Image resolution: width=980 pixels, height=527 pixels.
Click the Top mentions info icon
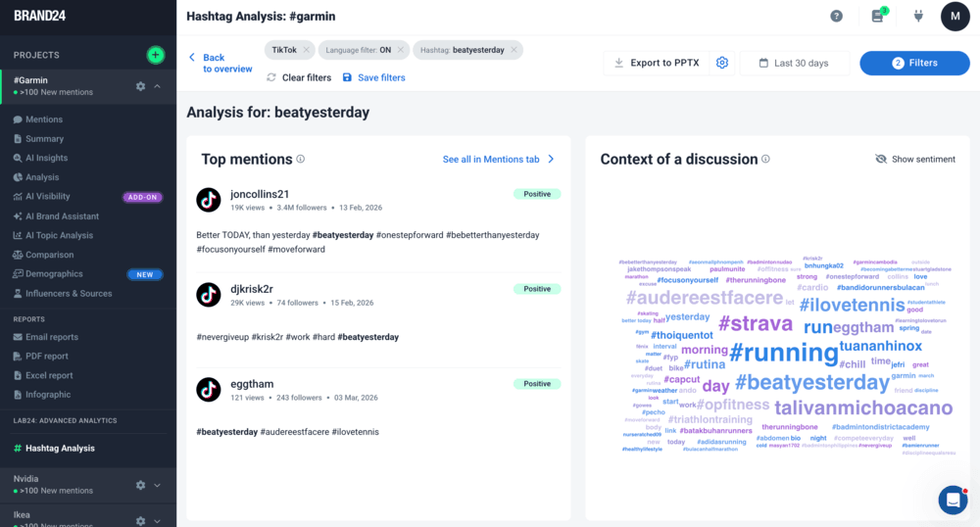(x=301, y=159)
